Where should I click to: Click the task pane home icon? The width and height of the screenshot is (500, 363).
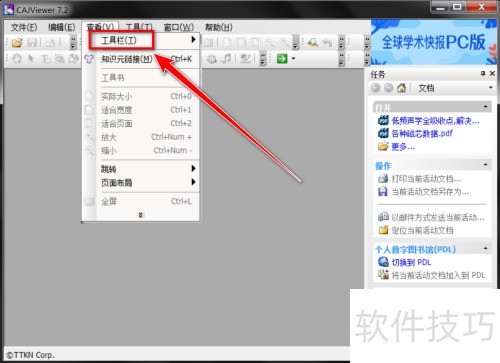(401, 88)
